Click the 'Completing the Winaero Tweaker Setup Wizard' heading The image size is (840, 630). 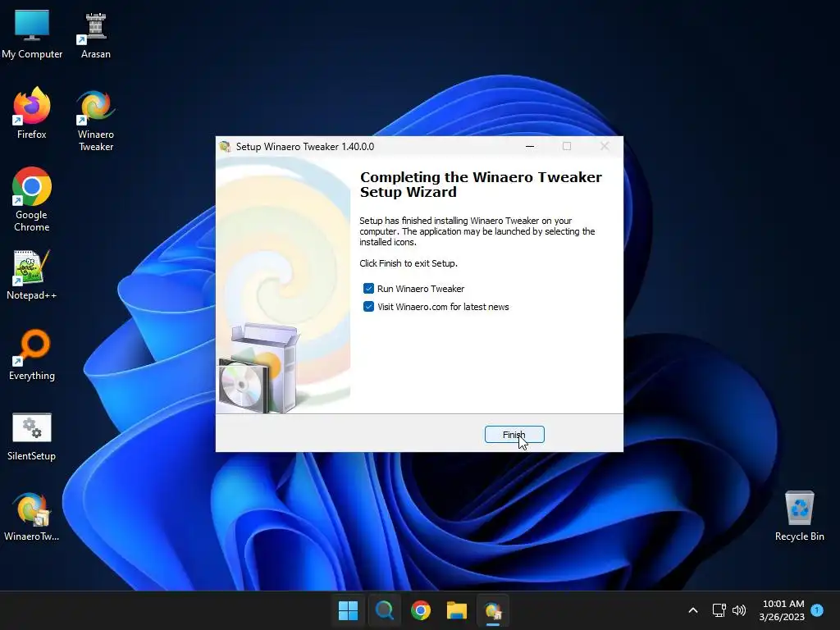point(481,185)
